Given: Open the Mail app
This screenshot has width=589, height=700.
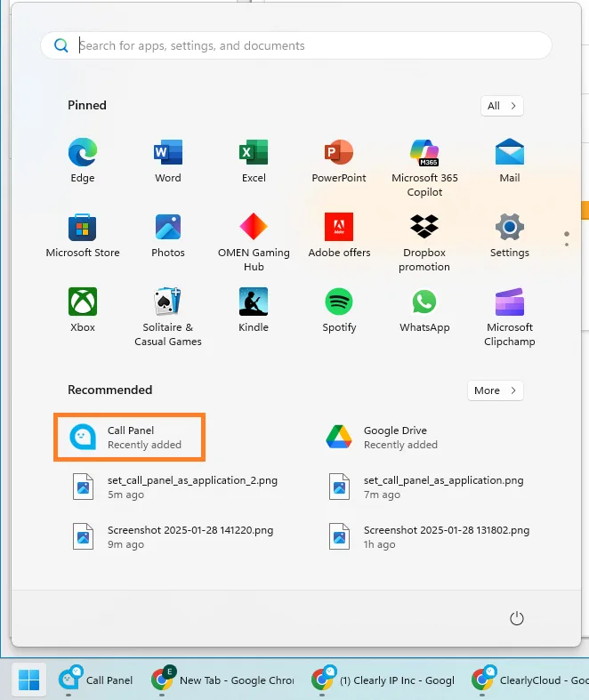Looking at the screenshot, I should 510,160.
